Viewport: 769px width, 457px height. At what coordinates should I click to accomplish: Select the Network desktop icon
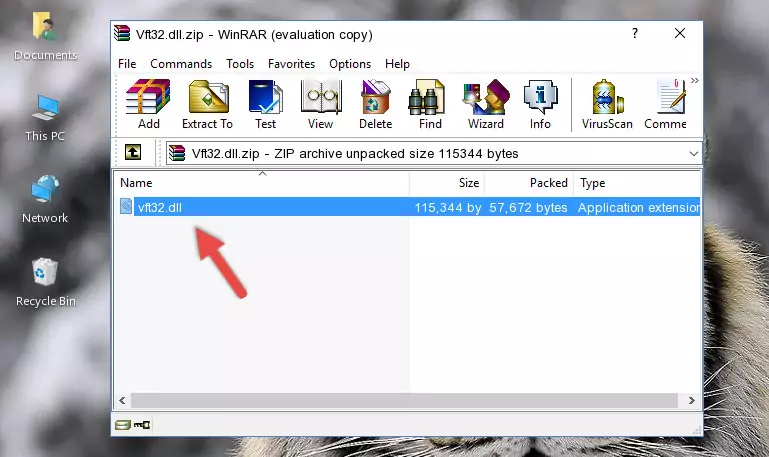45,200
